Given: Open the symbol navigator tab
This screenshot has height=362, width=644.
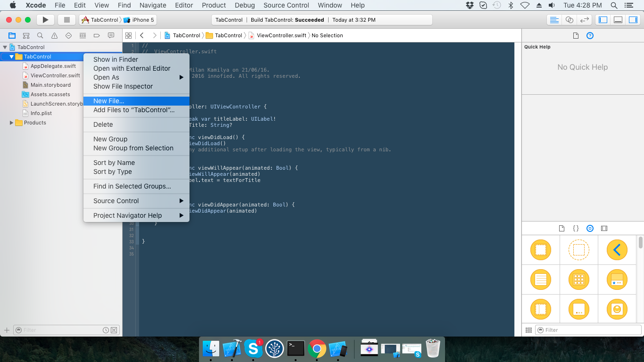Looking at the screenshot, I should pos(26,35).
